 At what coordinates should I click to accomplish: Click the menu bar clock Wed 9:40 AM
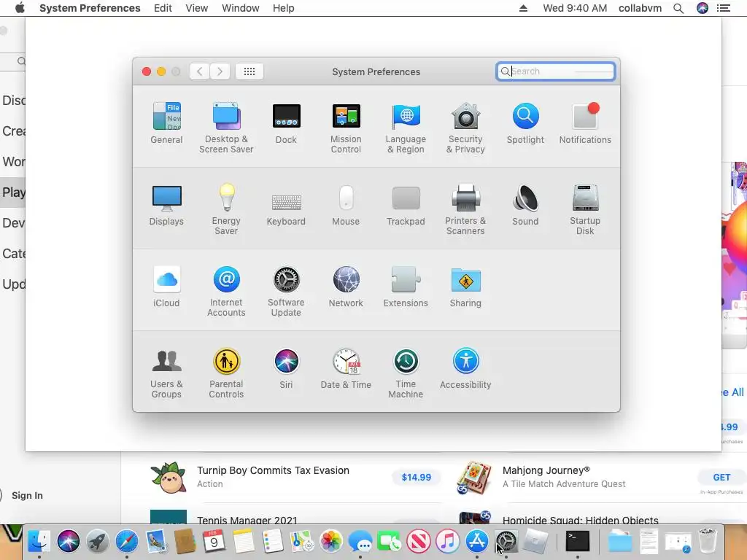coord(575,8)
